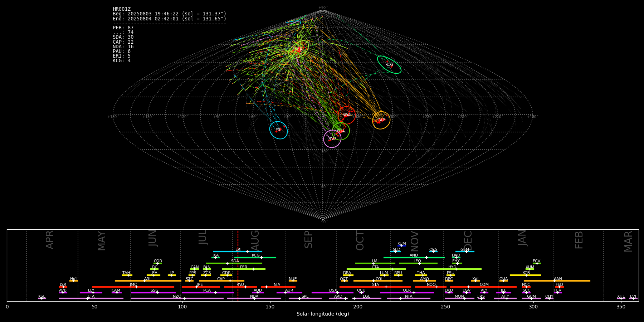
Task: Click the KCG green radiant ellipse
Action: coord(389,65)
